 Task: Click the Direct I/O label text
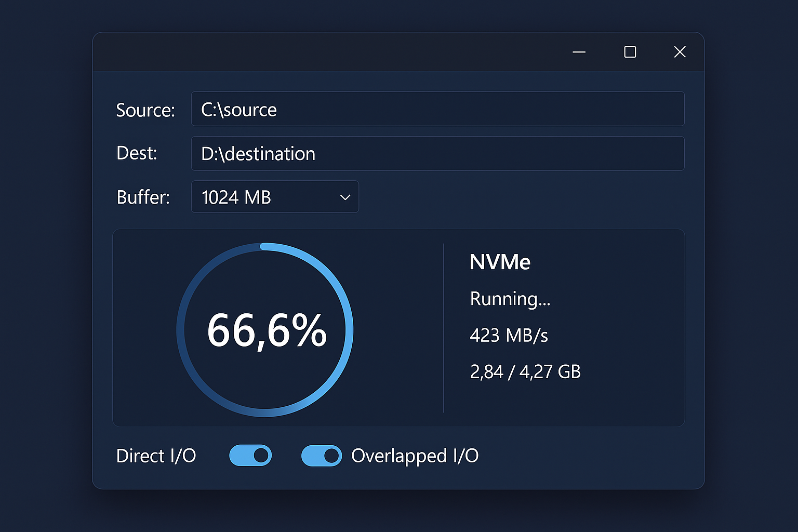pos(156,456)
